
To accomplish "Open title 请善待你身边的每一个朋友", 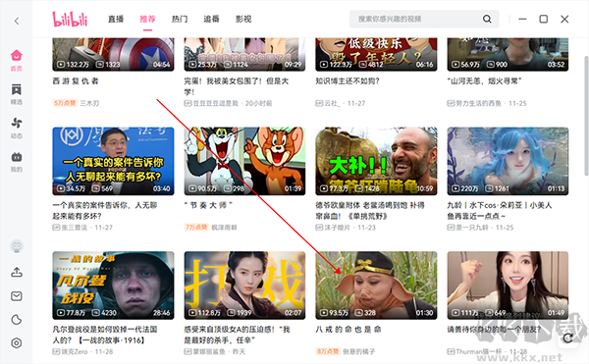I will tap(494, 330).
